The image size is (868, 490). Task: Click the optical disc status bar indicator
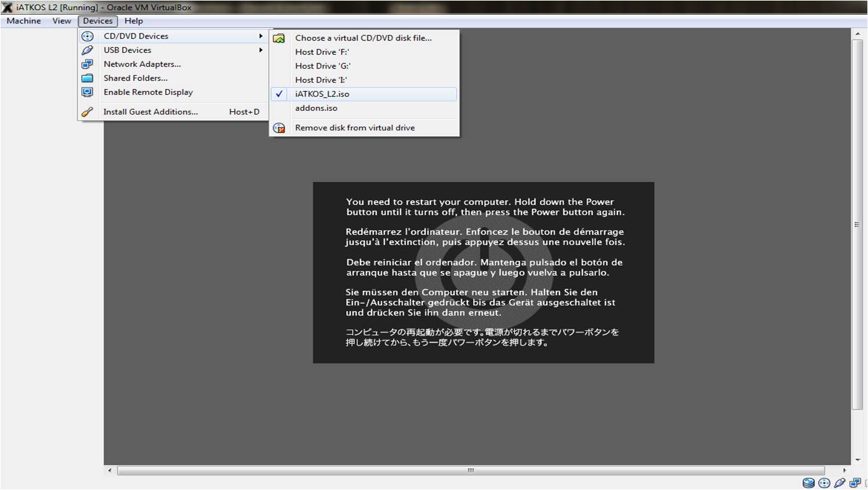[824, 483]
